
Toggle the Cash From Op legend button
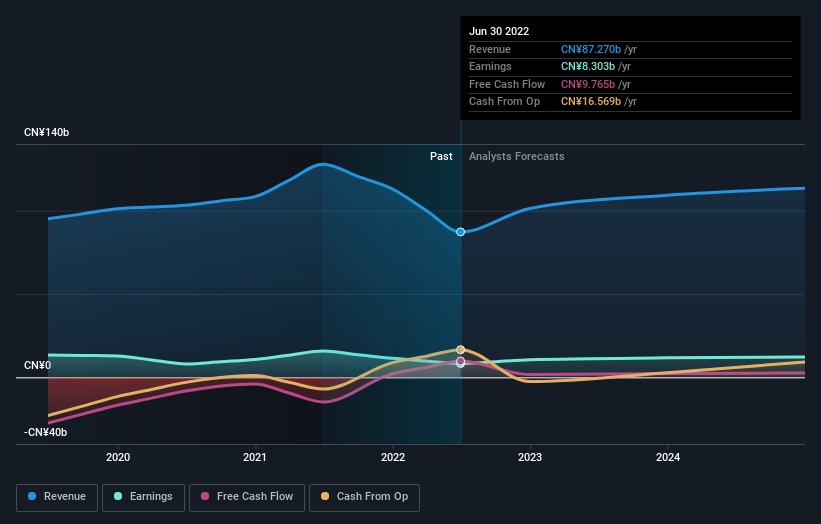coord(364,497)
